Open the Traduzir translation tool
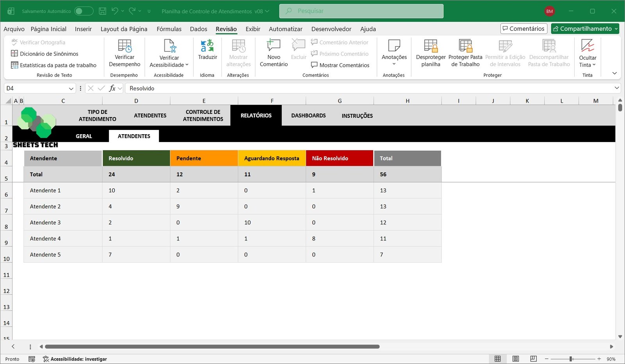 pyautogui.click(x=207, y=46)
